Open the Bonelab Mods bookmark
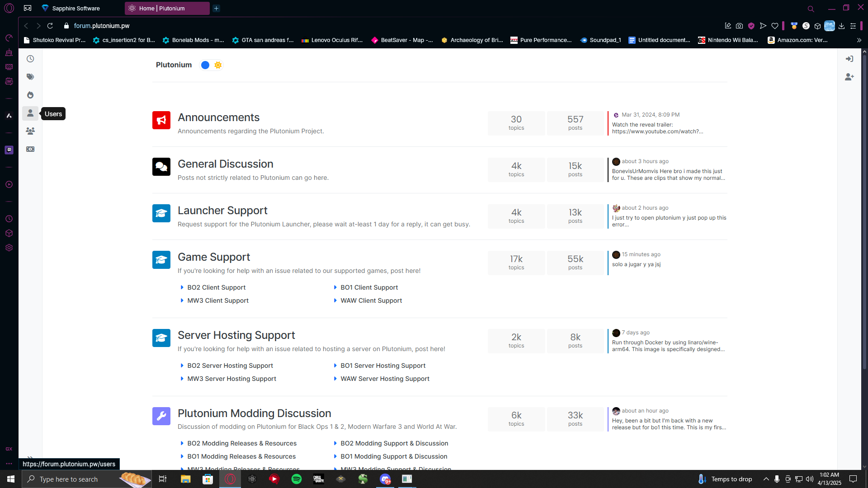 (x=193, y=40)
